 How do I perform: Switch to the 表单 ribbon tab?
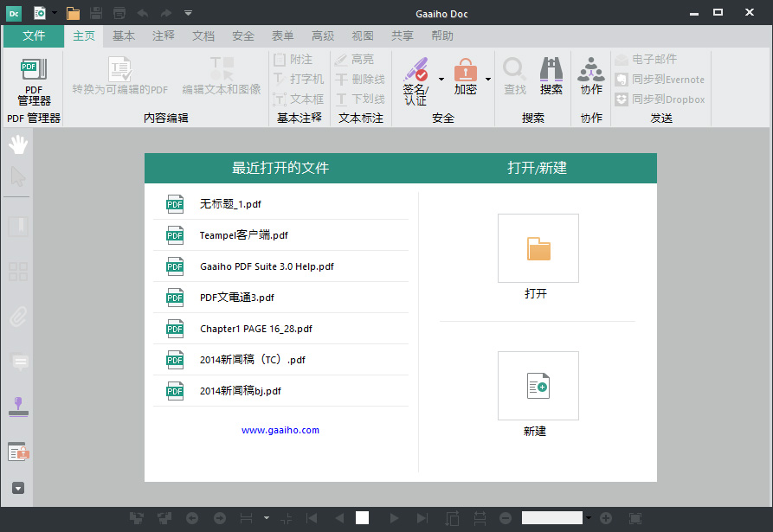283,36
